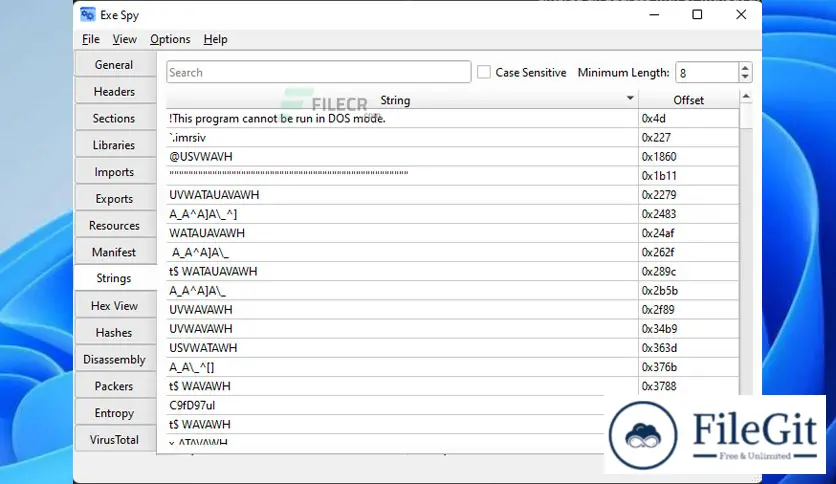Click offset cell 0x363d
836x484 pixels.
(x=688, y=348)
